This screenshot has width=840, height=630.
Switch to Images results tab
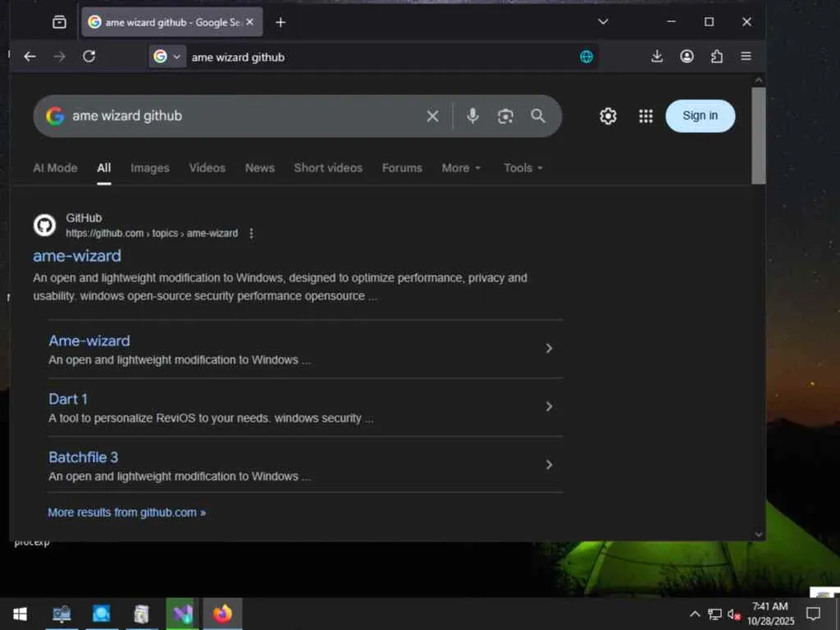coord(150,167)
